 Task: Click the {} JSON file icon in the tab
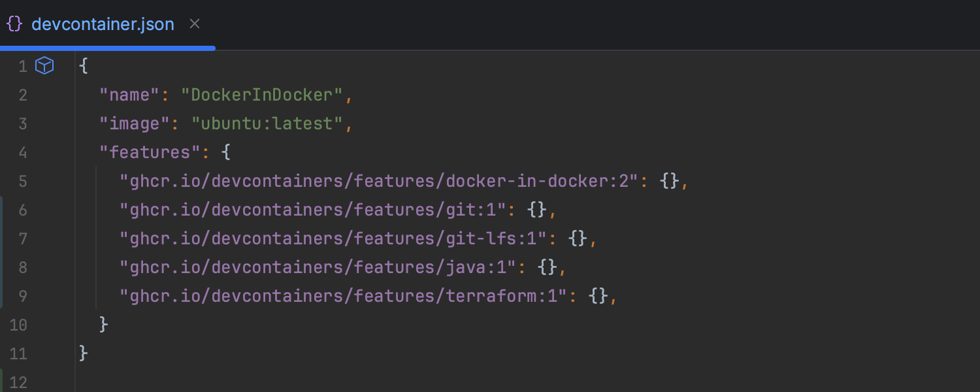click(14, 24)
